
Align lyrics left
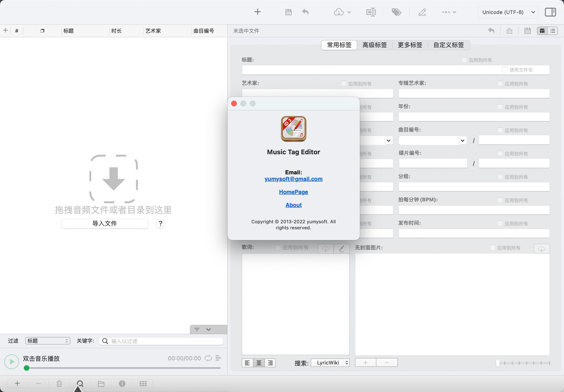click(247, 363)
